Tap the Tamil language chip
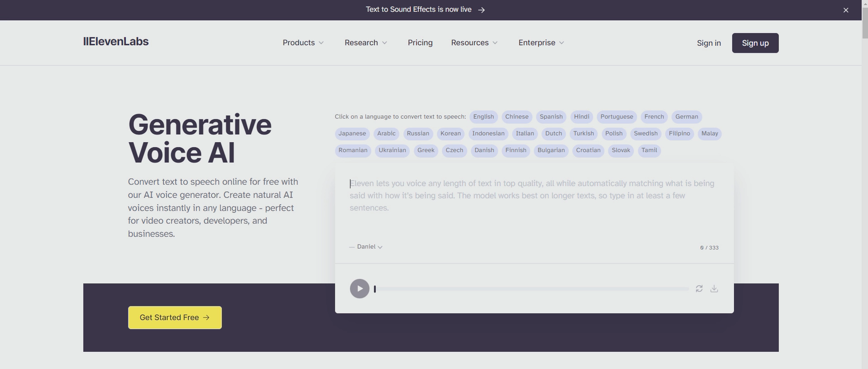The width and height of the screenshot is (868, 369). click(649, 150)
